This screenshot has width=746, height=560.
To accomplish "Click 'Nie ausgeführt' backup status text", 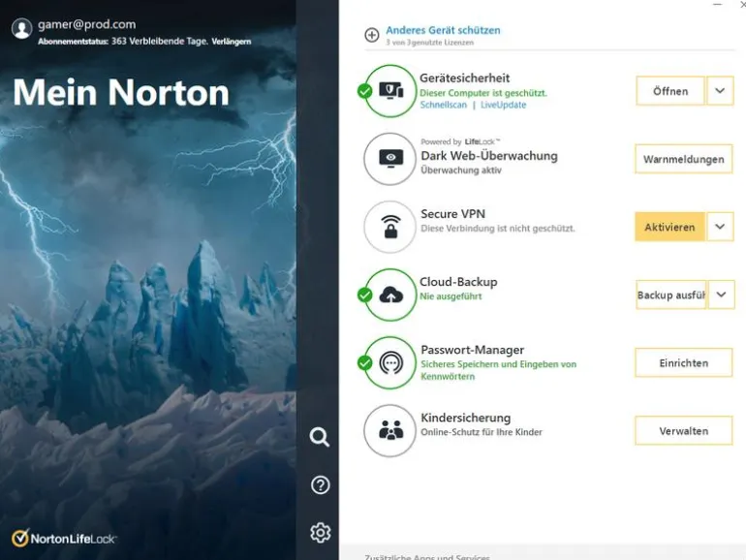I will (451, 296).
